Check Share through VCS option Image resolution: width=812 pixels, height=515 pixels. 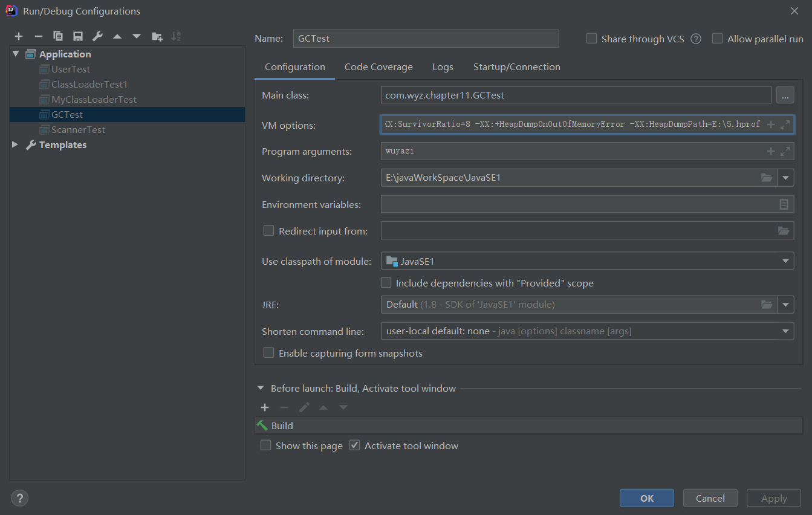(592, 39)
